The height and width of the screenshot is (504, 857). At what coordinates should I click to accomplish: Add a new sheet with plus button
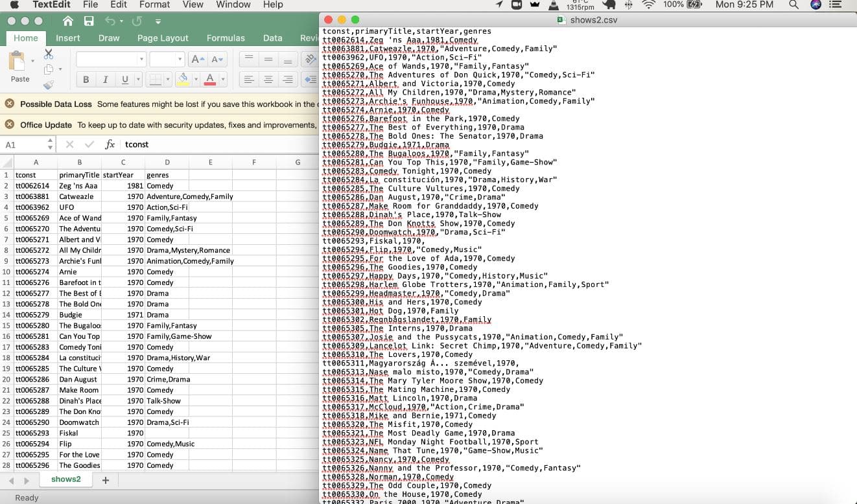[x=106, y=480]
